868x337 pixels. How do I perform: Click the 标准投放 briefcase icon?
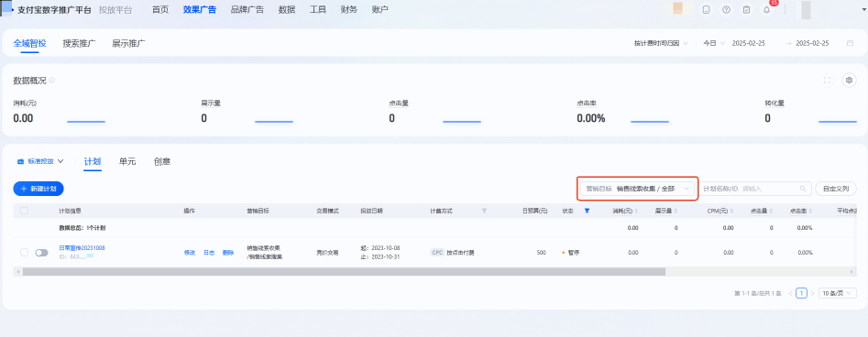tap(20, 161)
